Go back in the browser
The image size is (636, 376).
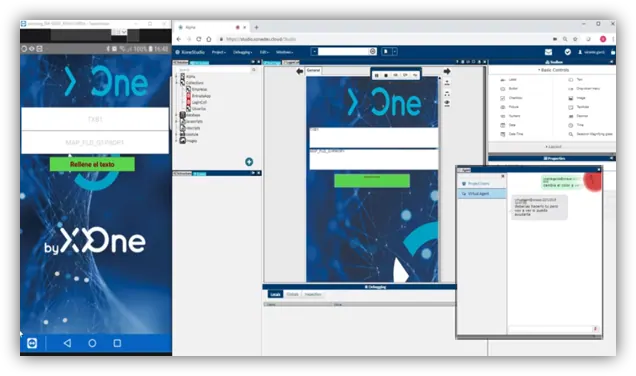[x=179, y=39]
